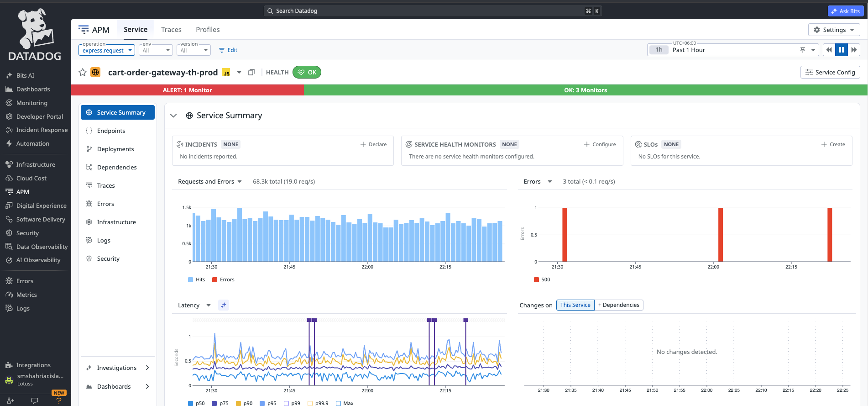Declare an incident
The height and width of the screenshot is (406, 868).
click(373, 144)
